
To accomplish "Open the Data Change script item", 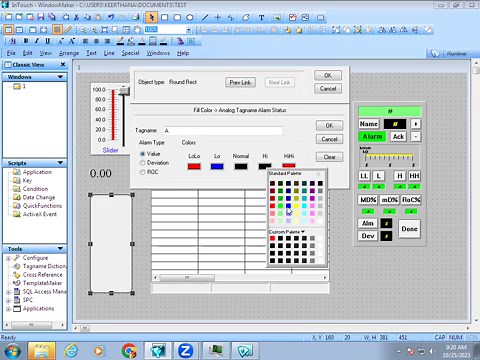I will pos(39,197).
